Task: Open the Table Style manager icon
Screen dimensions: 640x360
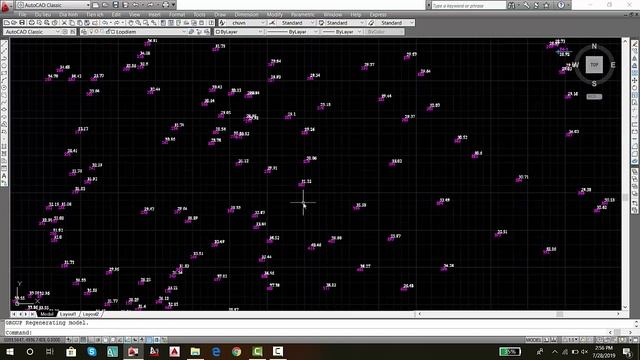Action: 322,23
